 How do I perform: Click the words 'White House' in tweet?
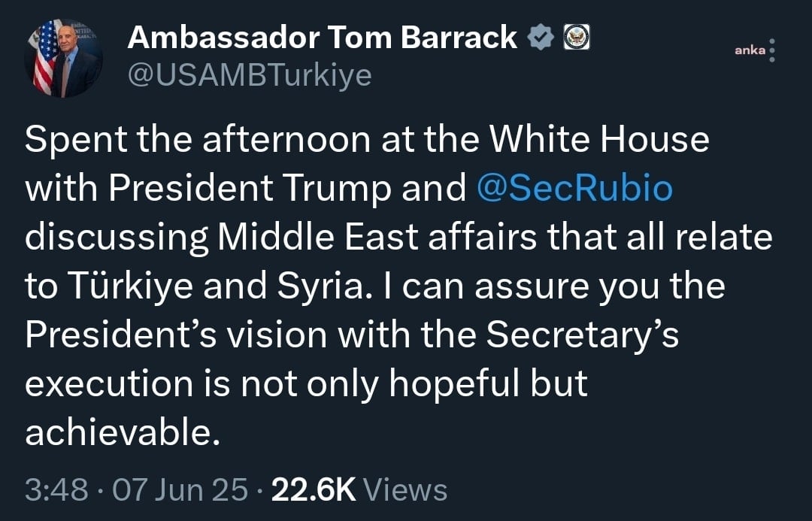[x=598, y=140]
